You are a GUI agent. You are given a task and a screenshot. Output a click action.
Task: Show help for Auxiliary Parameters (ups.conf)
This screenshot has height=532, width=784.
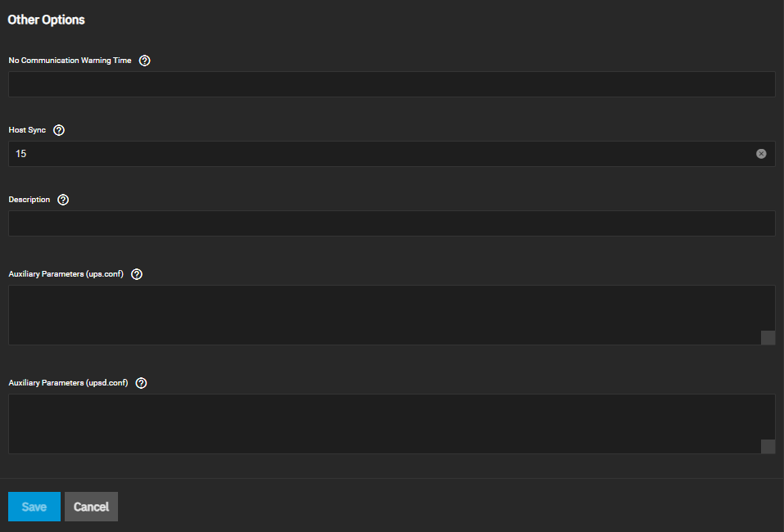(x=137, y=274)
